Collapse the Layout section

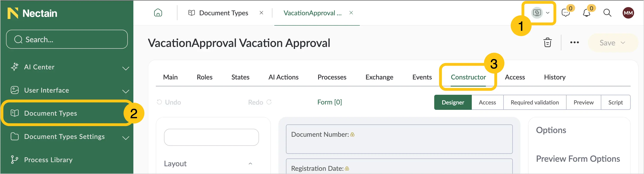click(x=250, y=163)
